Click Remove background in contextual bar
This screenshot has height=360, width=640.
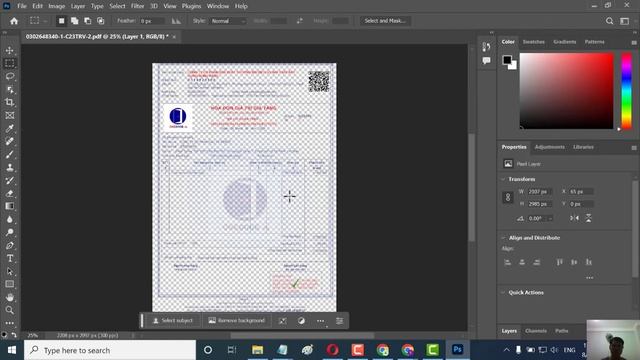pyautogui.click(x=237, y=321)
